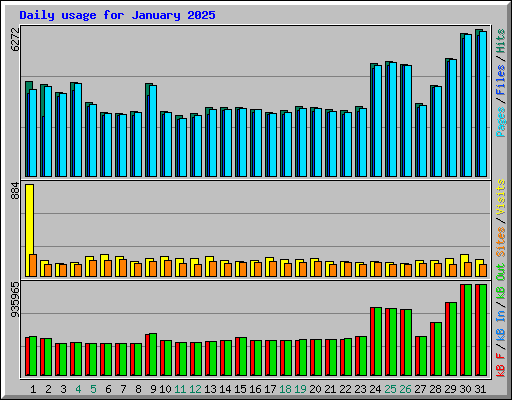
Task: Click the cyan pages bar for day 4
Action: (78, 130)
